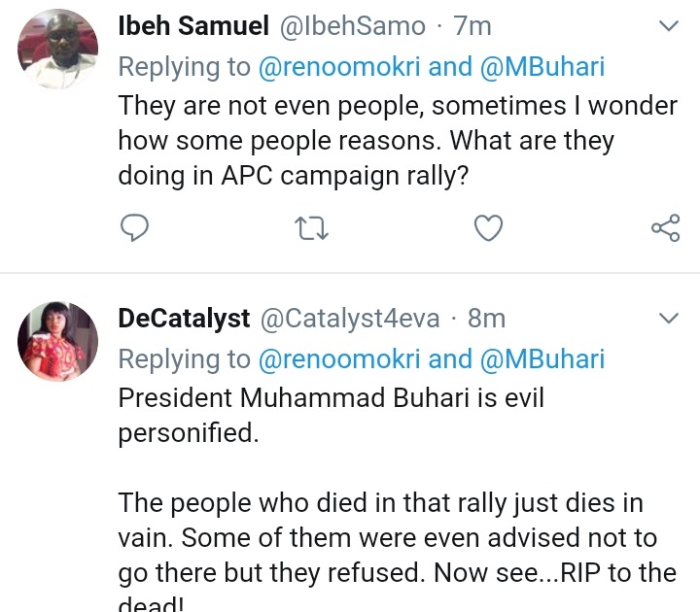The width and height of the screenshot is (700, 612).
Task: View DeCatalyst's profile avatar
Action: point(58,342)
